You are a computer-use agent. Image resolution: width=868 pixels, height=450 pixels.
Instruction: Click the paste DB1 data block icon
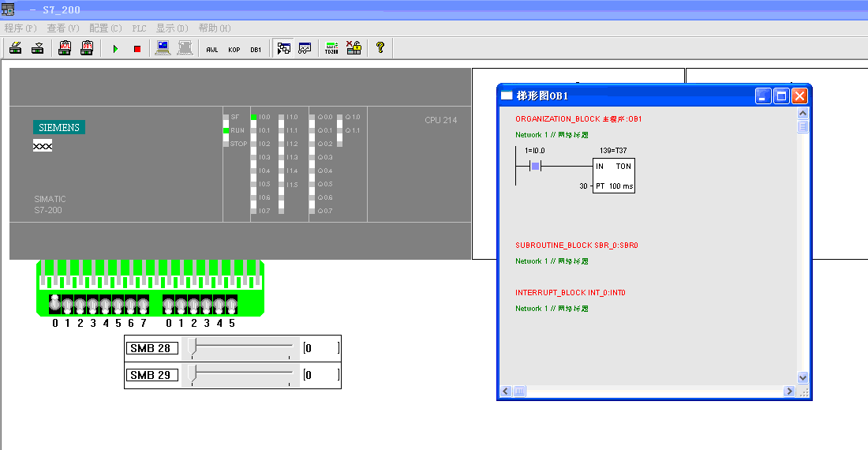(x=87, y=48)
